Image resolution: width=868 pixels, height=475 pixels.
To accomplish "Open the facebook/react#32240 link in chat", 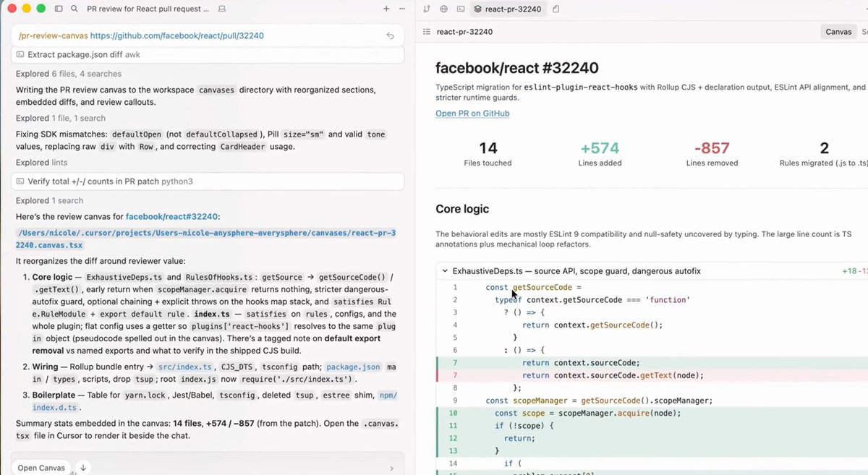I will click(171, 216).
